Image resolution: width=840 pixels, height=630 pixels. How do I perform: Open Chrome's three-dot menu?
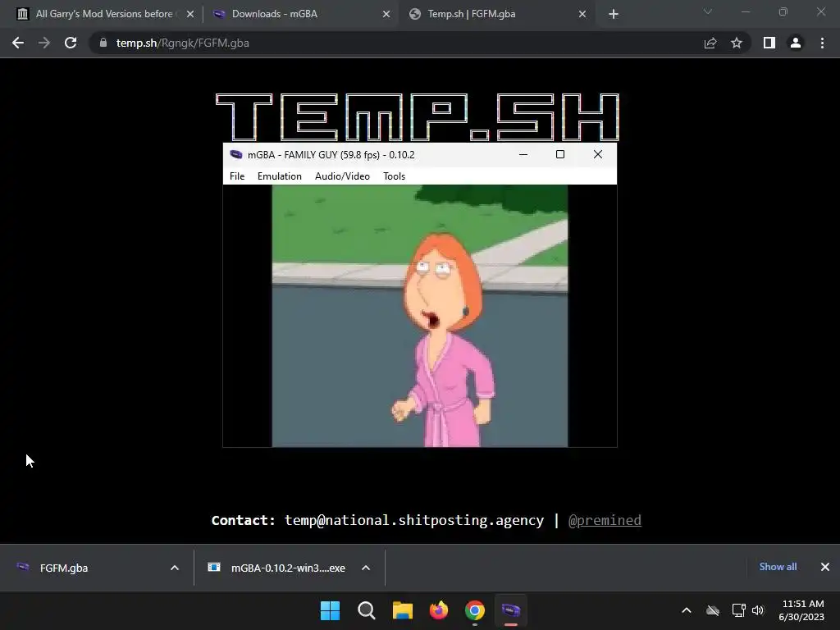pos(822,43)
